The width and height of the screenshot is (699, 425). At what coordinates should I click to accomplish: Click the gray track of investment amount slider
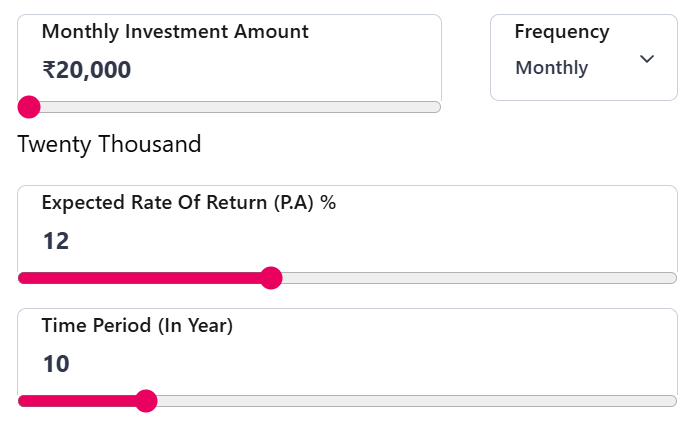(x=240, y=107)
